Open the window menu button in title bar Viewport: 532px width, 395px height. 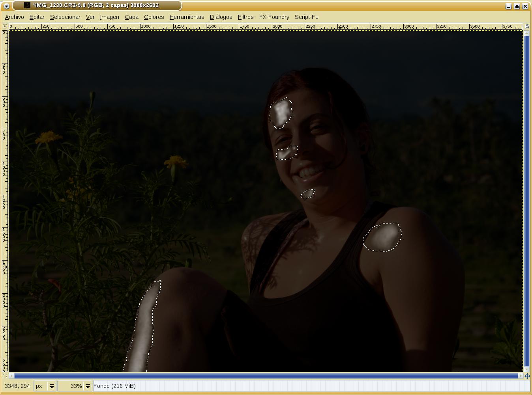pyautogui.click(x=6, y=6)
